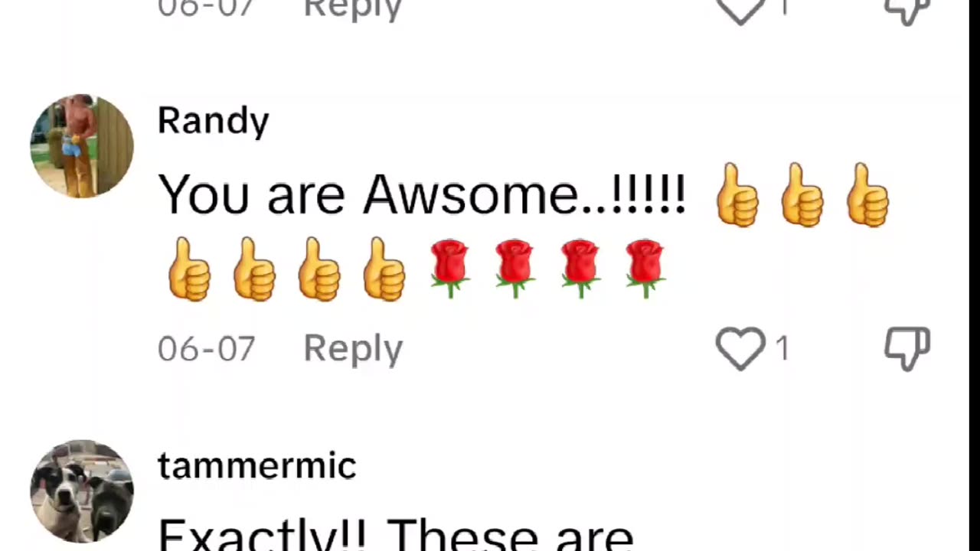This screenshot has height=551, width=980.
Task: Select the "You are Awsome" comment text
Action: 422,195
